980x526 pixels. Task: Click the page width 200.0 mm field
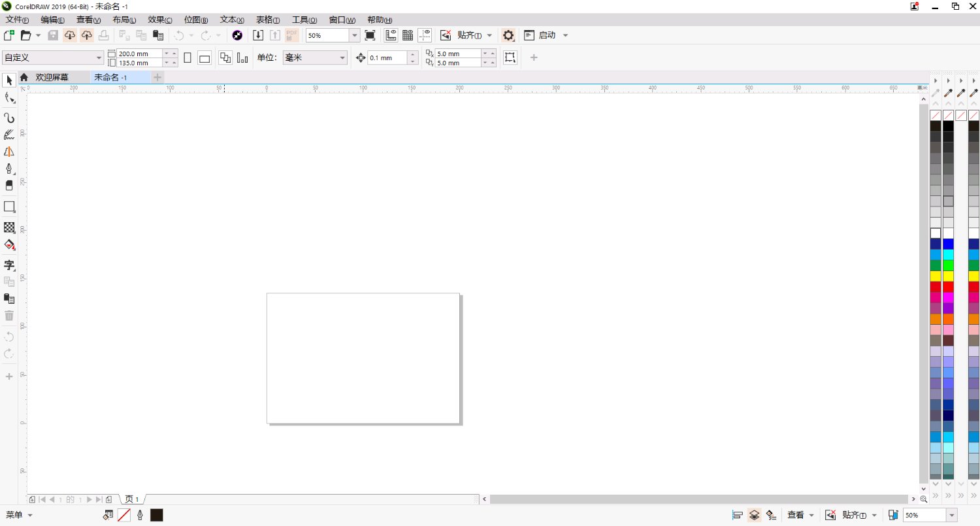coord(139,54)
